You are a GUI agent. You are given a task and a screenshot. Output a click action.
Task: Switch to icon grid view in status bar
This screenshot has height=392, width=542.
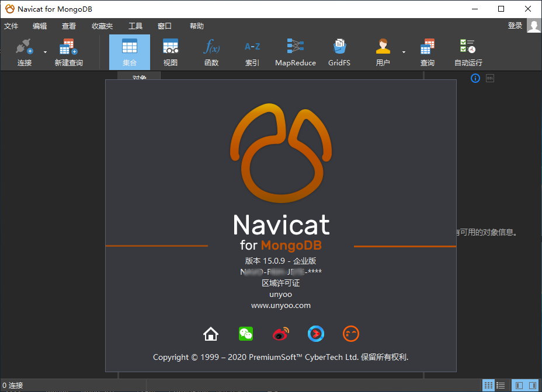(x=488, y=385)
